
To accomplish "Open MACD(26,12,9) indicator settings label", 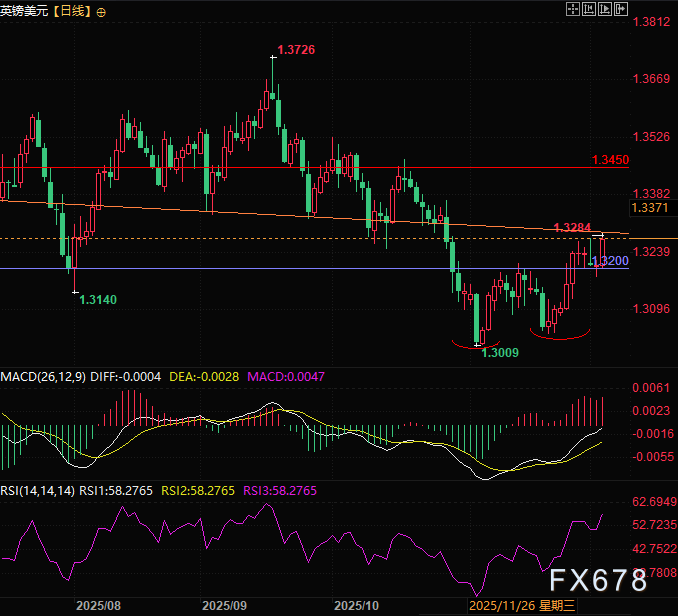I will tap(41, 376).
